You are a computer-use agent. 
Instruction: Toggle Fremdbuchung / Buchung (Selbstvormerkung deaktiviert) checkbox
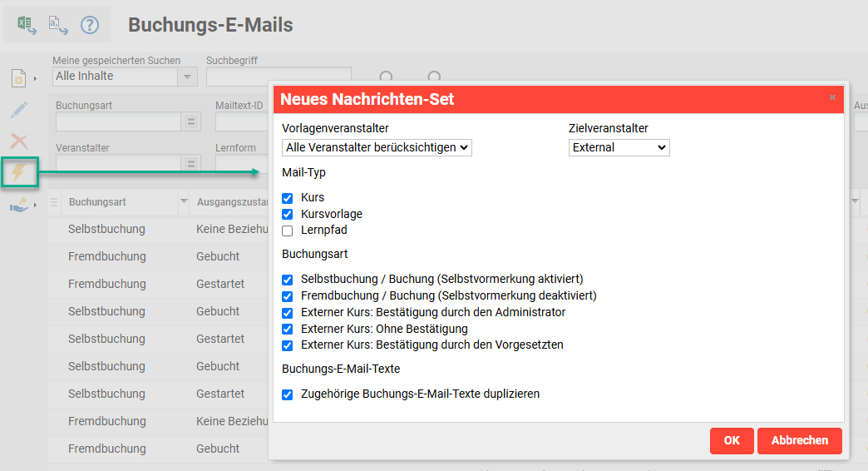[288, 296]
